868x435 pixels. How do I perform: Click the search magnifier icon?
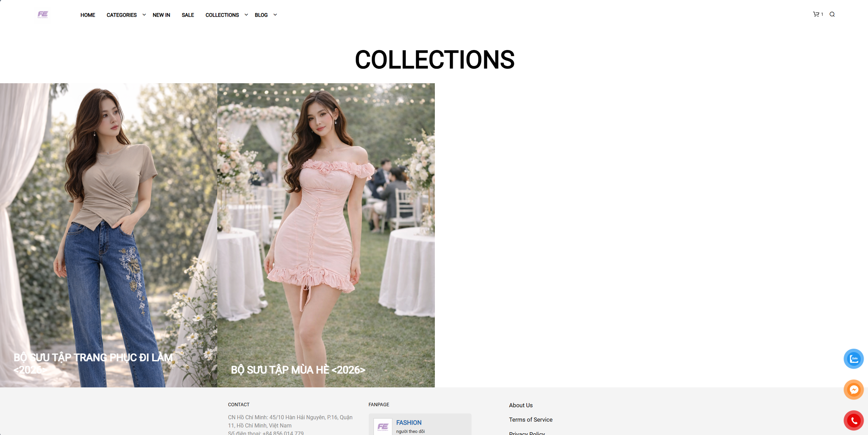coord(832,14)
